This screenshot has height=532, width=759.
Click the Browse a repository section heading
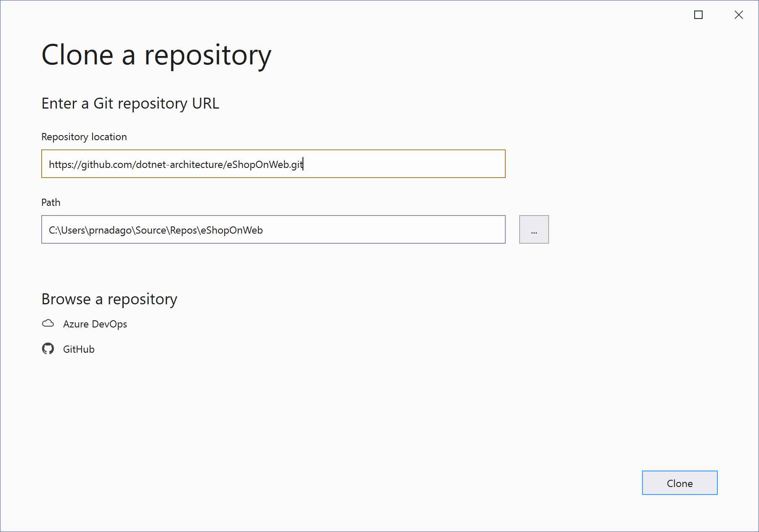pyautogui.click(x=109, y=299)
